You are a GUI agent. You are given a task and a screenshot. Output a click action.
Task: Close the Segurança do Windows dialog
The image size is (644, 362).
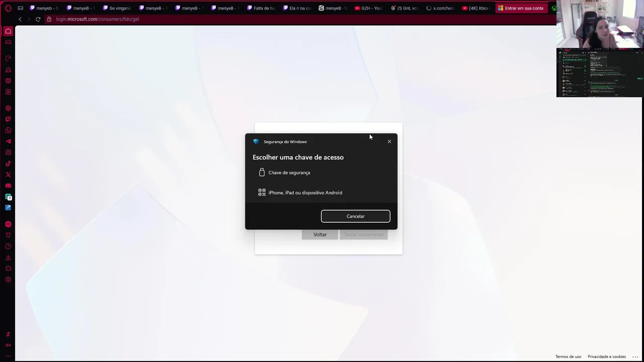coord(389,141)
